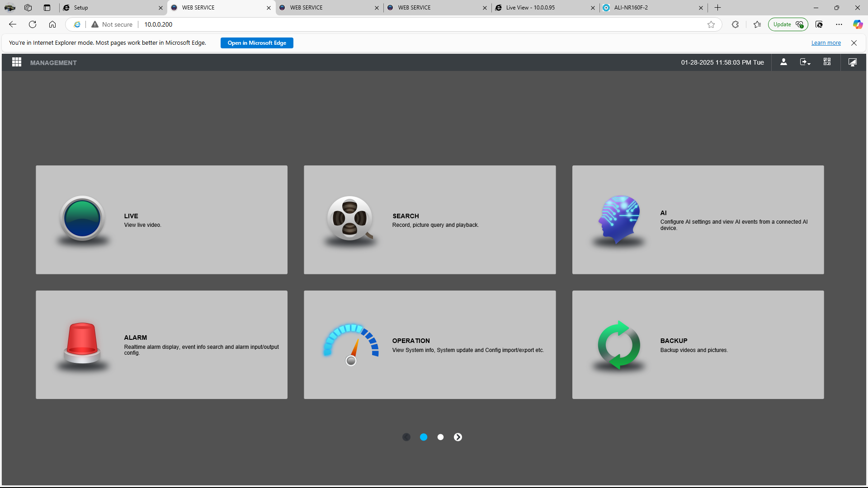The width and height of the screenshot is (868, 488).
Task: Click the Learn more link
Action: click(826, 43)
